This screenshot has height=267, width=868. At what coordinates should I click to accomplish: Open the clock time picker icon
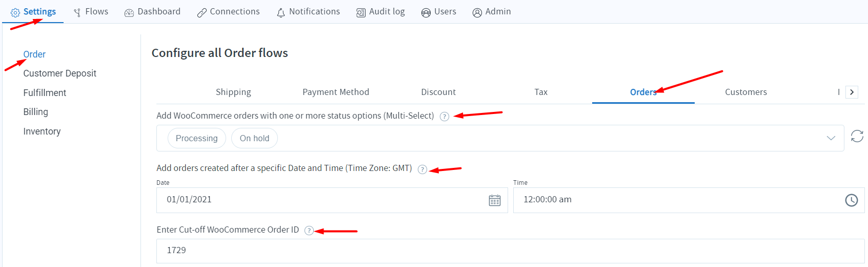(x=851, y=200)
